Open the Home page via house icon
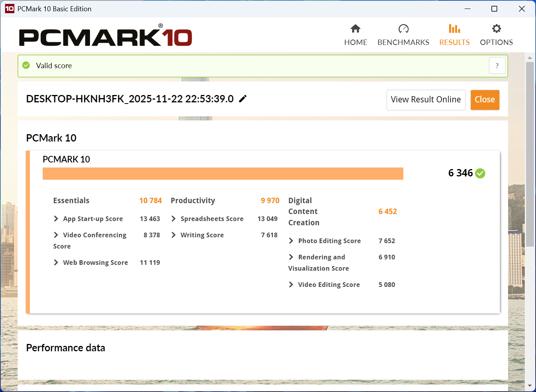Screen dimensions: 536x392 355,29
